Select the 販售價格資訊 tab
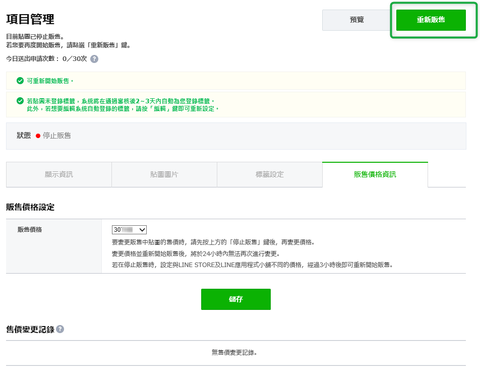 click(375, 174)
